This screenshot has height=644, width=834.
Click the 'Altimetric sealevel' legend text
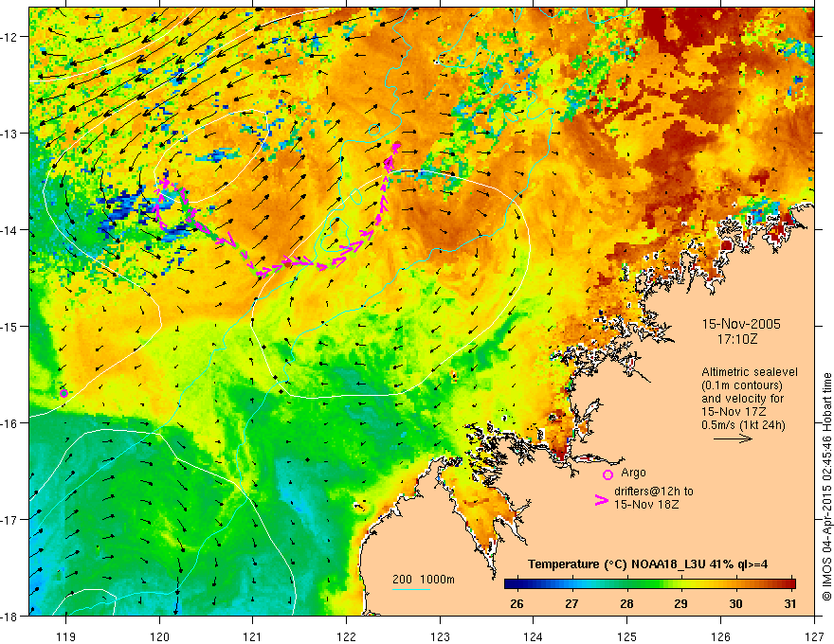(750, 372)
